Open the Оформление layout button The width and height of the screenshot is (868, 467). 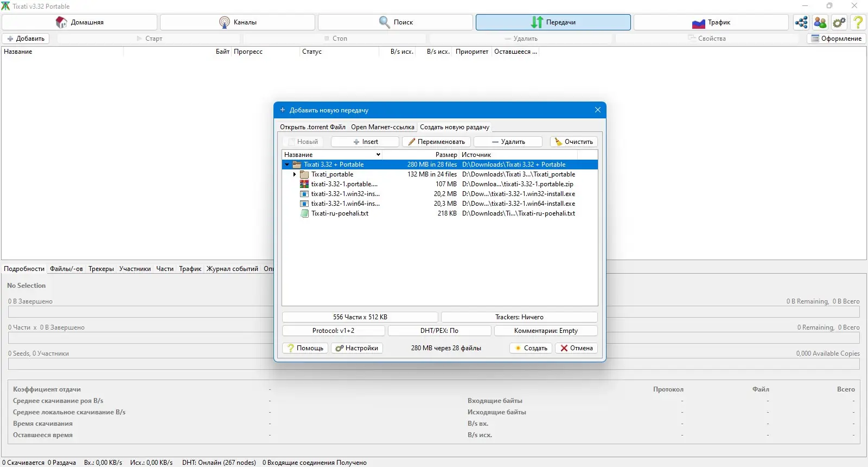point(837,39)
